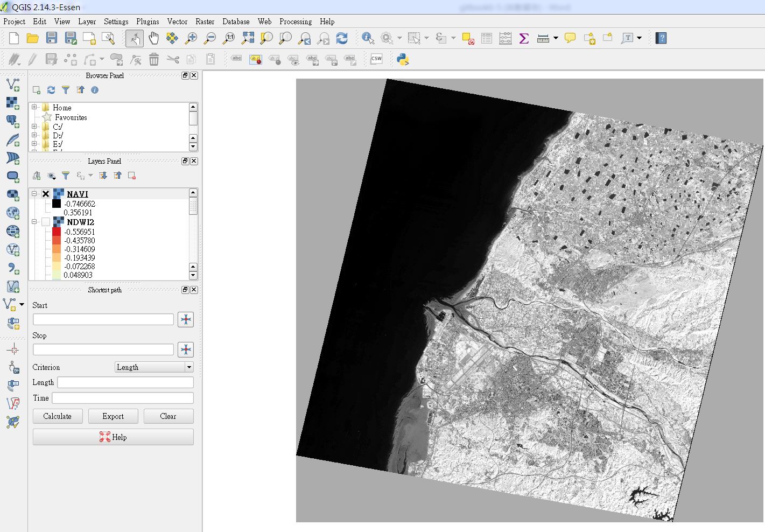Expand the Home folder in the browser
The width and height of the screenshot is (765, 532).
(x=34, y=107)
